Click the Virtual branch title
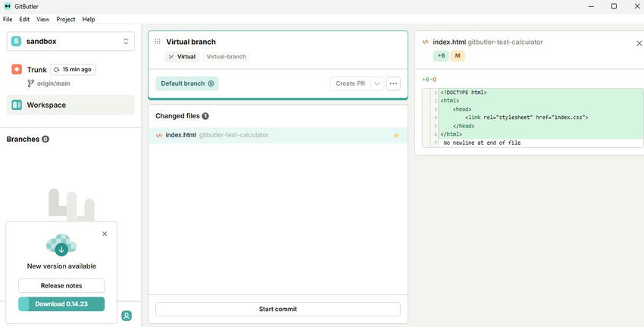 coord(191,42)
